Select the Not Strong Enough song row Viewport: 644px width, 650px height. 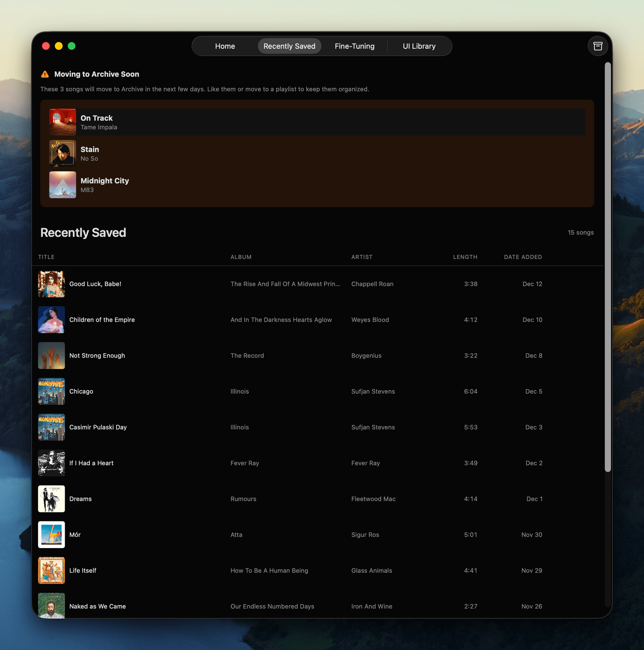pos(236,355)
